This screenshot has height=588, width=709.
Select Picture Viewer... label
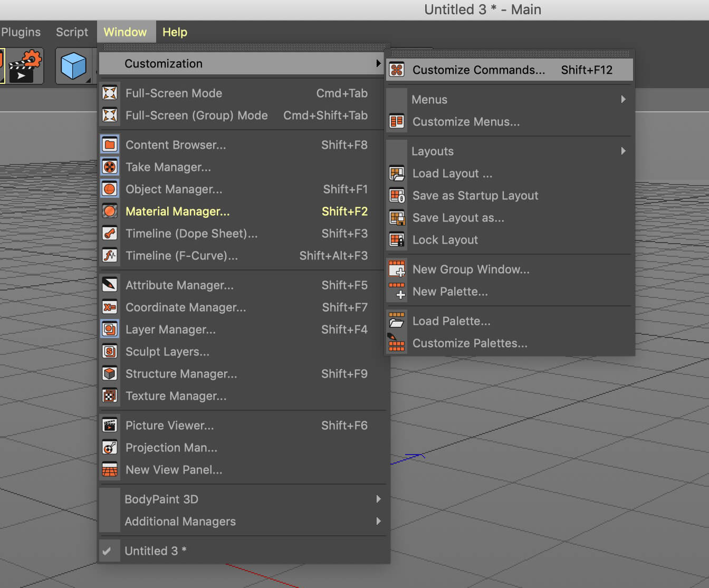[169, 426]
